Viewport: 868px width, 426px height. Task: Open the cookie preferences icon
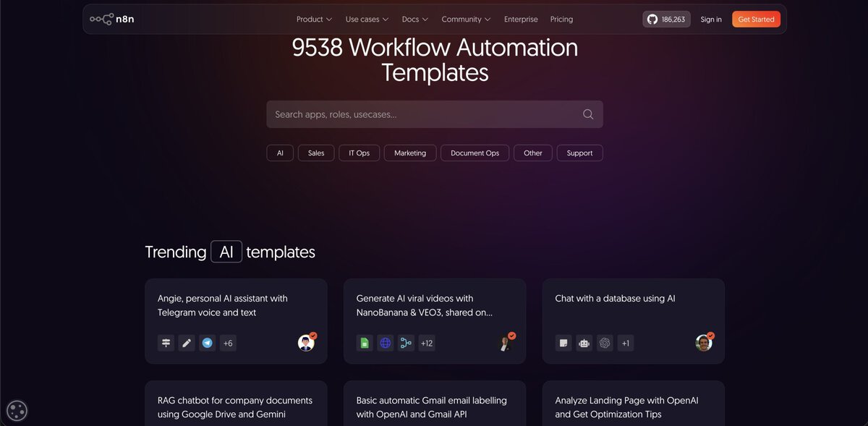(x=17, y=411)
